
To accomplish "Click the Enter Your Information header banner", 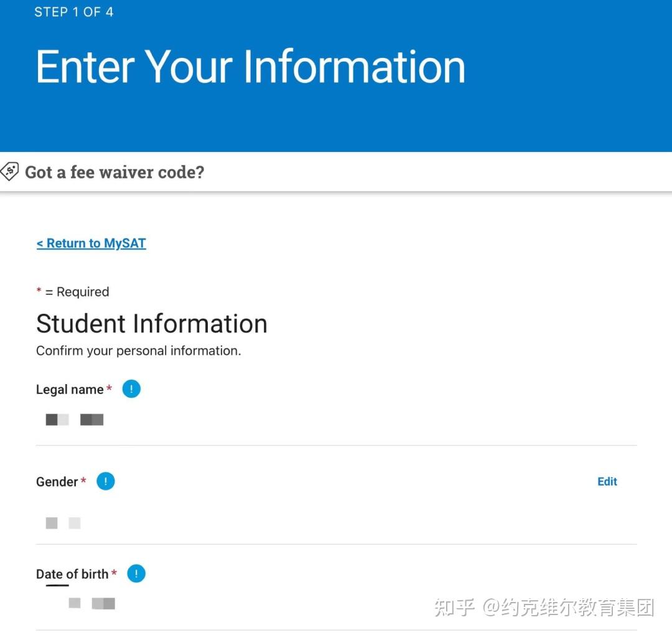I will coord(250,65).
